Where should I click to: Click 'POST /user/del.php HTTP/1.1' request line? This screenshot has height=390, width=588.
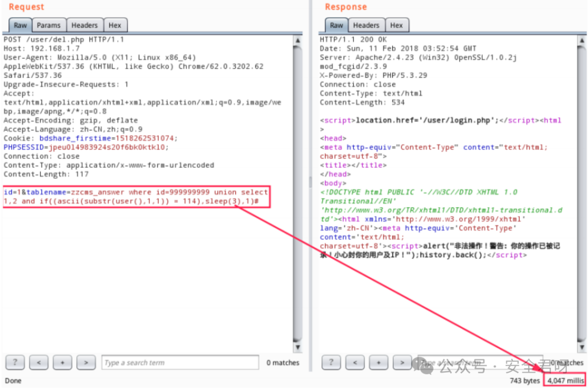(x=64, y=39)
